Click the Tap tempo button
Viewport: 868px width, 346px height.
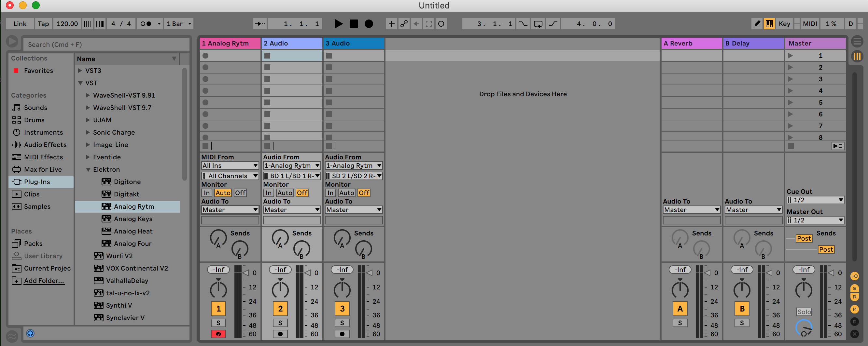coord(43,24)
